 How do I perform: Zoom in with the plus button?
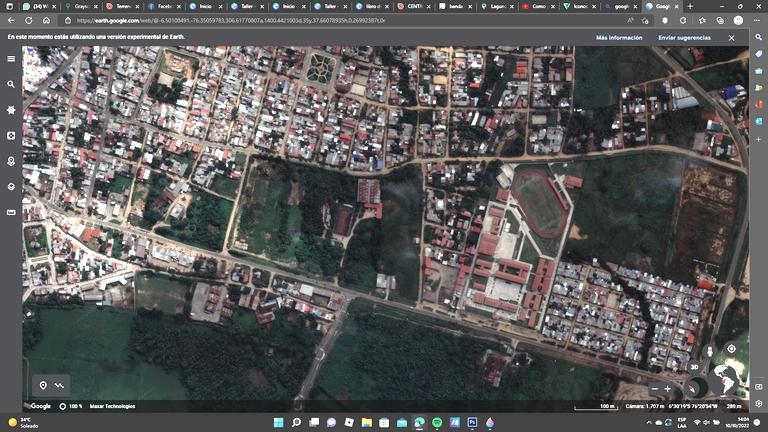668,388
